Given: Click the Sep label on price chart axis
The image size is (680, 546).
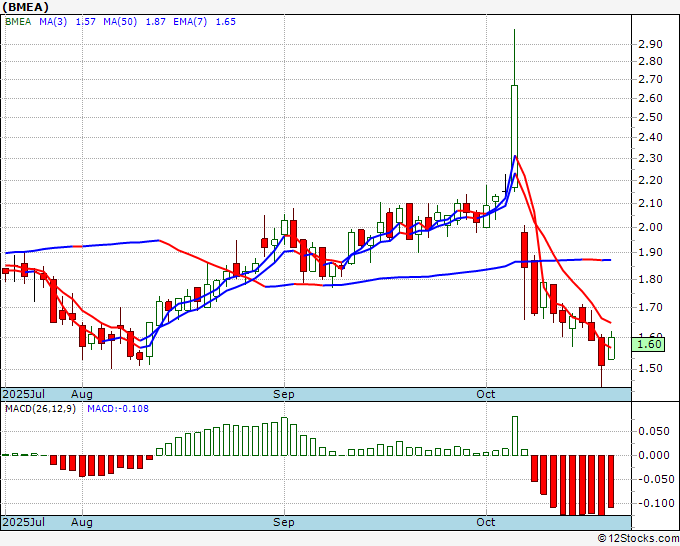Looking at the screenshot, I should point(284,394).
